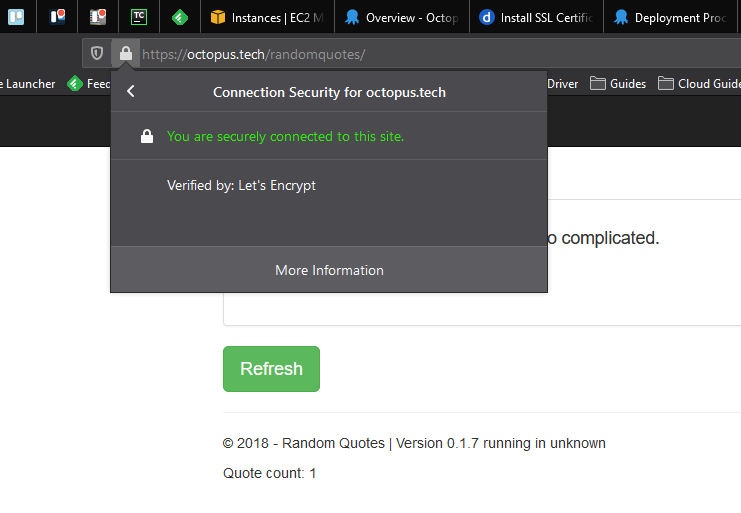The width and height of the screenshot is (741, 513).
Task: Click the Launcher bookmark
Action: coord(28,84)
